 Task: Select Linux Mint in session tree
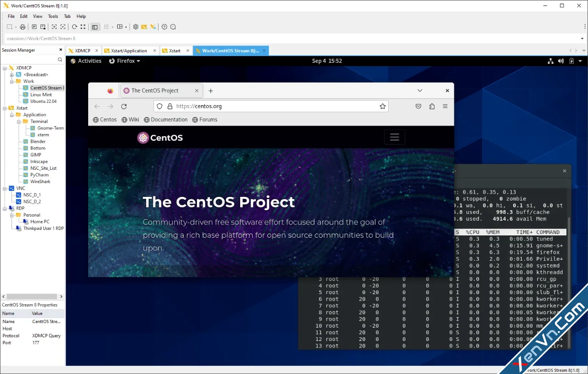41,95
